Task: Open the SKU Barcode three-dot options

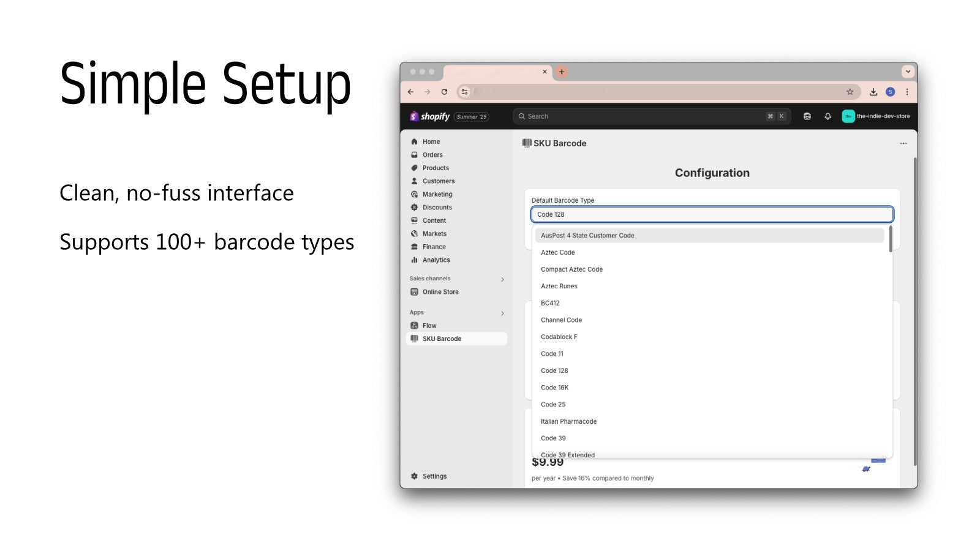Action: coord(903,143)
